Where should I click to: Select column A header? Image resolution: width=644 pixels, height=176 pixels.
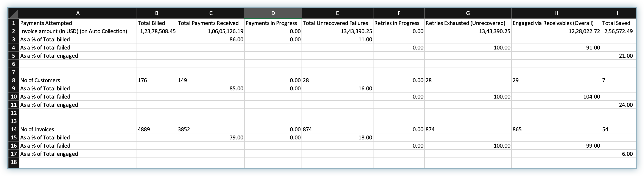78,13
